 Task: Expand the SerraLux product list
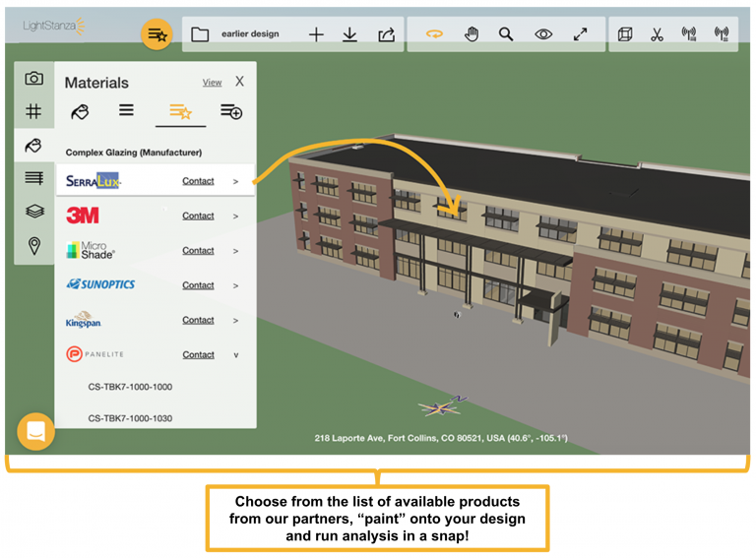pyautogui.click(x=235, y=181)
